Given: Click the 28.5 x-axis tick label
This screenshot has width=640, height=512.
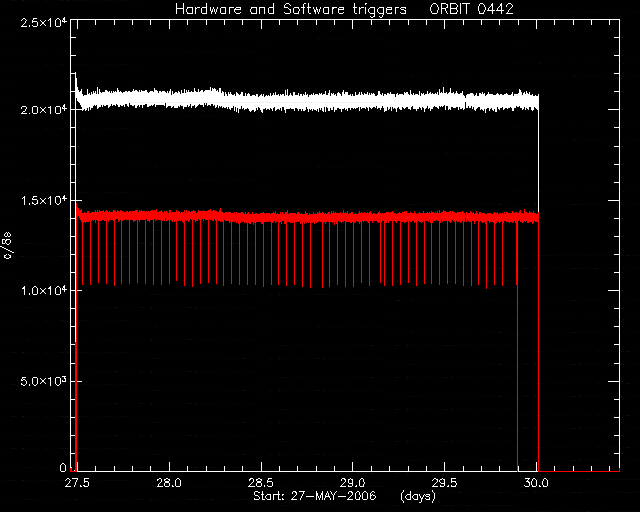Looking at the screenshot, I should tap(261, 483).
